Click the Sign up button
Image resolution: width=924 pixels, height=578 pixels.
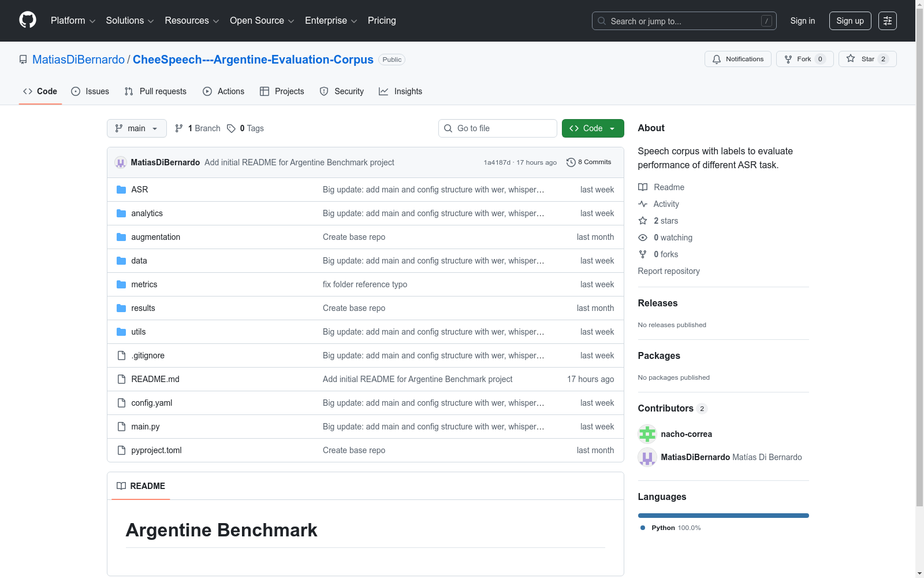tap(850, 21)
